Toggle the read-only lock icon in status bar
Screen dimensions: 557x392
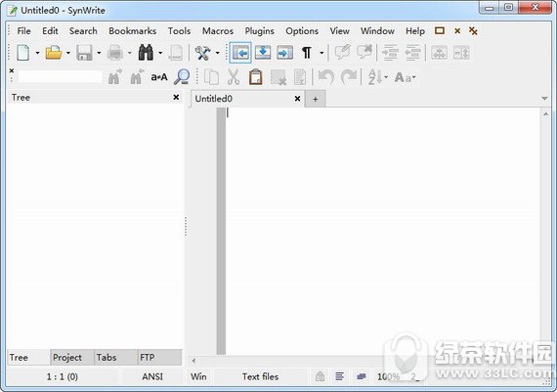tap(320, 376)
